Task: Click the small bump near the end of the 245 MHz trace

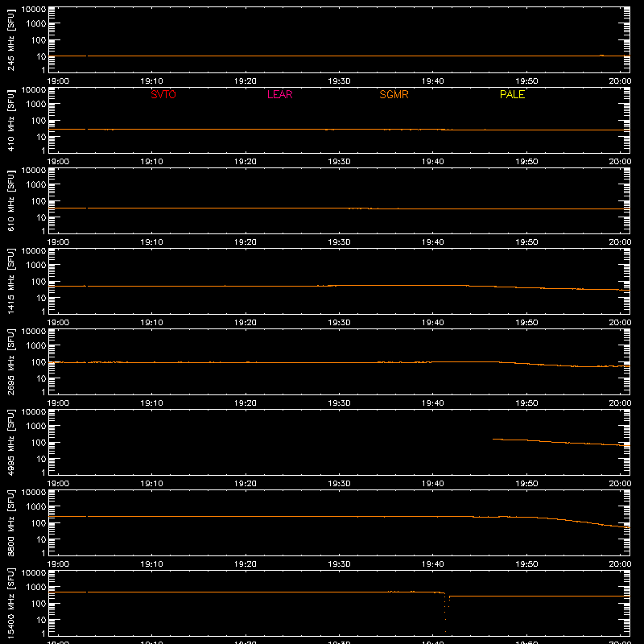Action: click(x=601, y=55)
